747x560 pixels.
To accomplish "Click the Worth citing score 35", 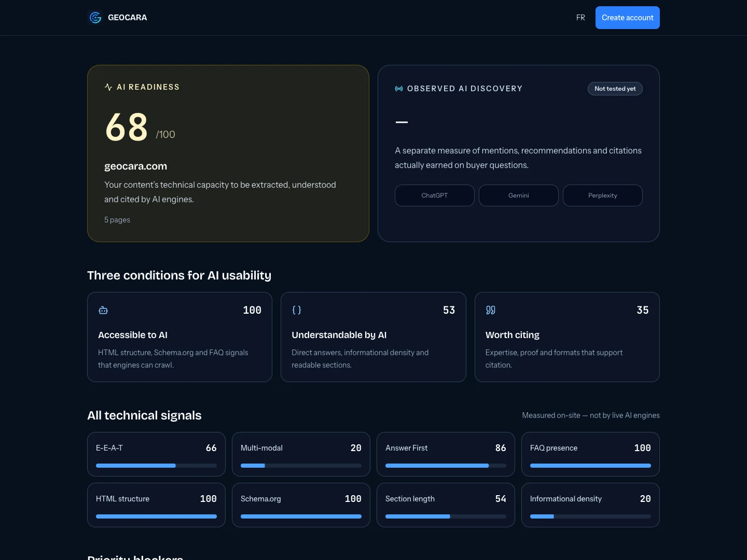I will [643, 310].
